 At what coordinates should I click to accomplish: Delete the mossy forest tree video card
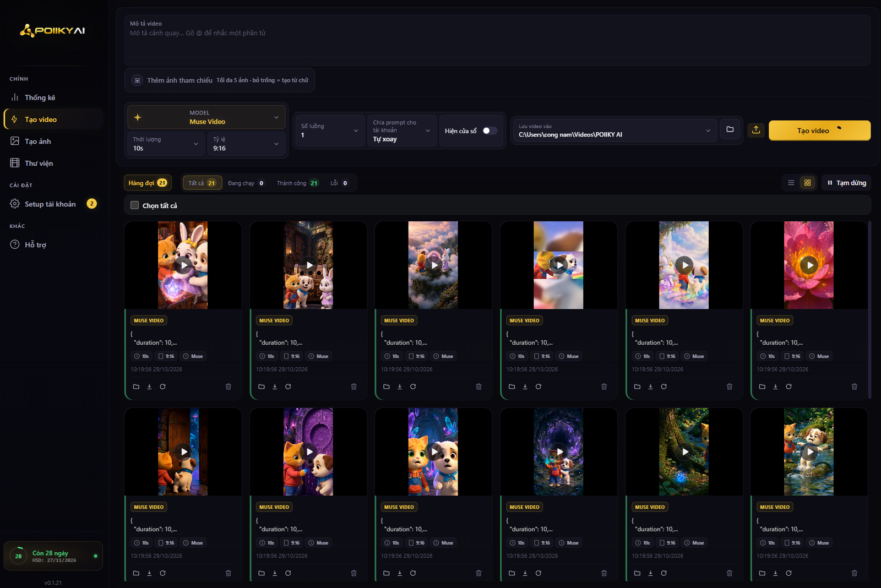730,573
